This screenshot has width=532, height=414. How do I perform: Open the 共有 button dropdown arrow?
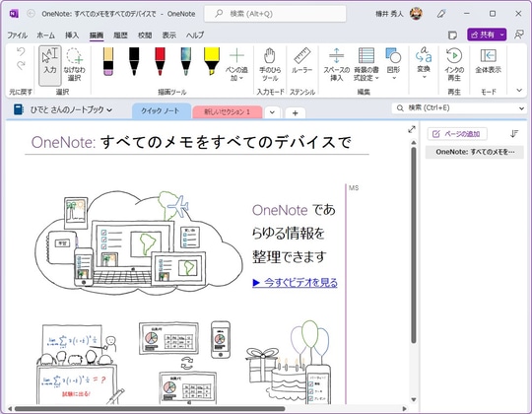[501, 34]
